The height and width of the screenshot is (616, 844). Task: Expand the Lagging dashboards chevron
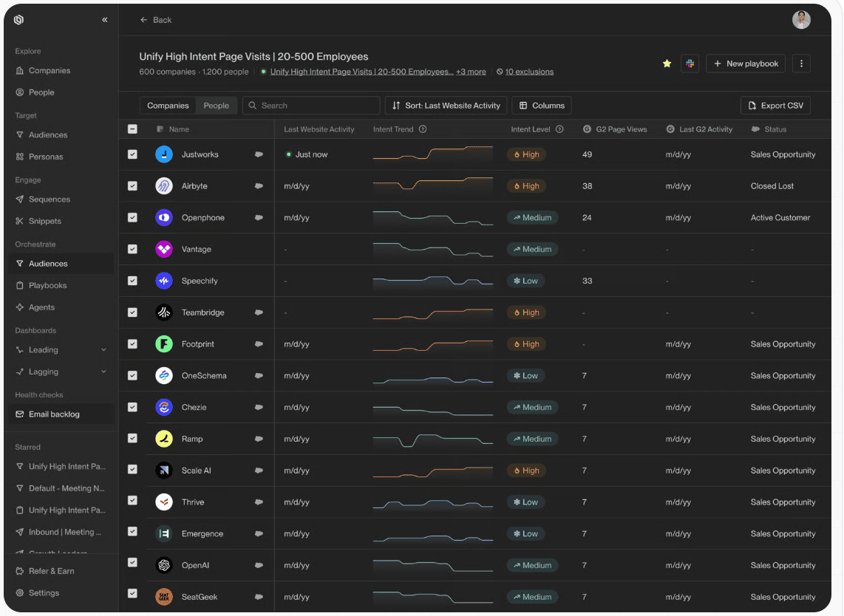(x=104, y=372)
